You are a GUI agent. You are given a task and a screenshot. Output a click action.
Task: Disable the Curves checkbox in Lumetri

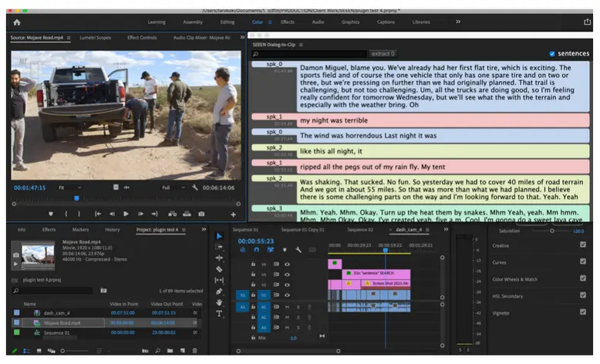pos(582,262)
